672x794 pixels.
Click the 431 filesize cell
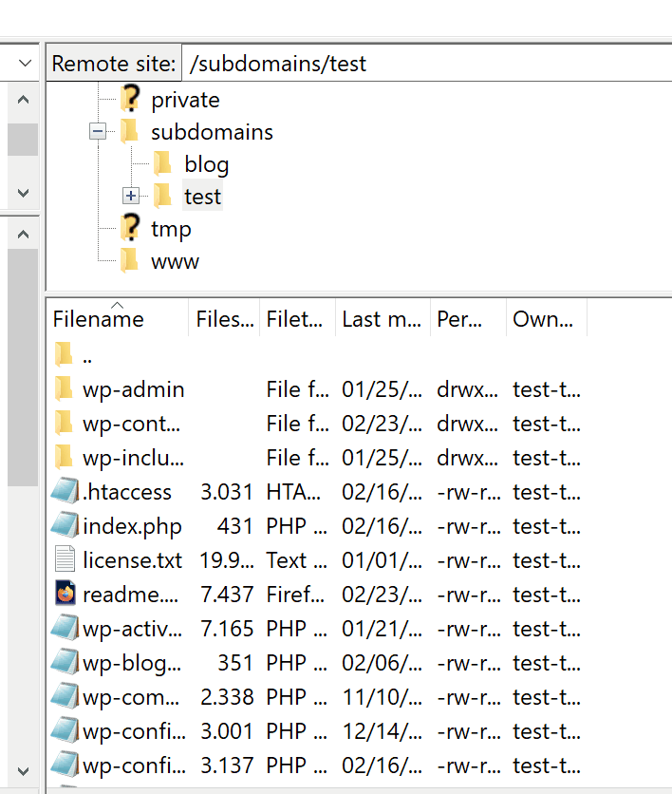coord(234,526)
